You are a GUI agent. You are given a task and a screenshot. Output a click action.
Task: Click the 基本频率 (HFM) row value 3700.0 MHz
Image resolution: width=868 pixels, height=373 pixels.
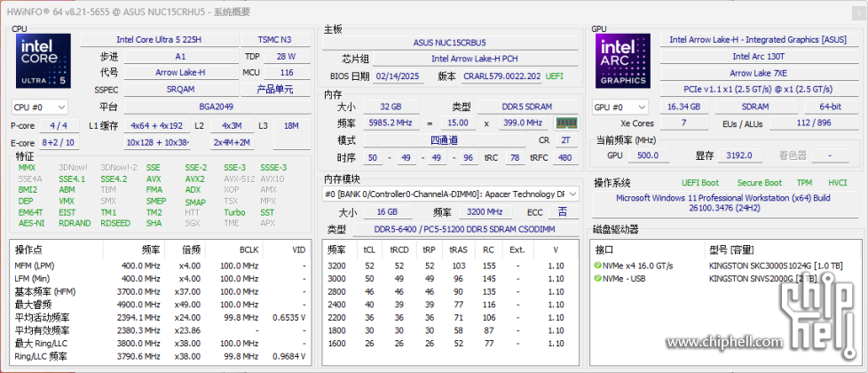138,291
